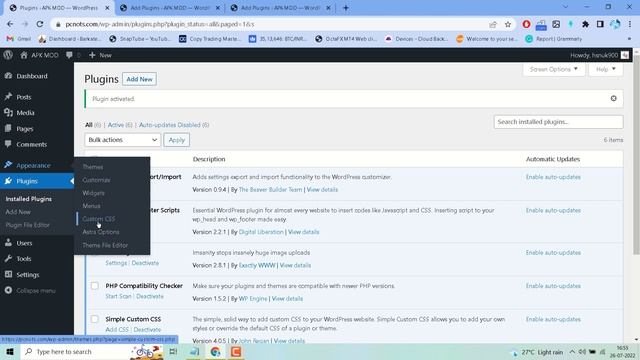Screen dimensions: 640x360
Task: Show hidden system tray icons
Action: (572, 352)
